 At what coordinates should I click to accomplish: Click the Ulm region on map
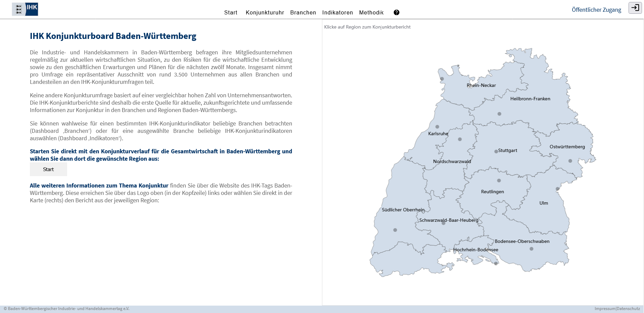pyautogui.click(x=543, y=203)
